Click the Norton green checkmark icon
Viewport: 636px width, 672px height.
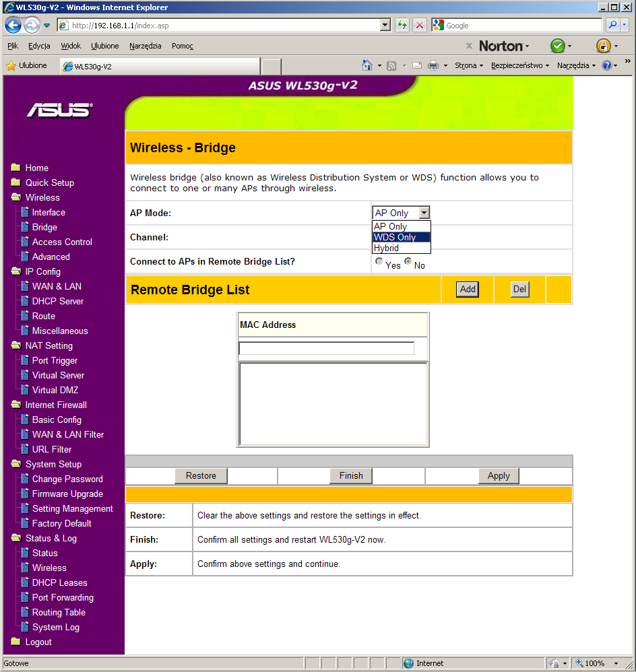tap(559, 46)
